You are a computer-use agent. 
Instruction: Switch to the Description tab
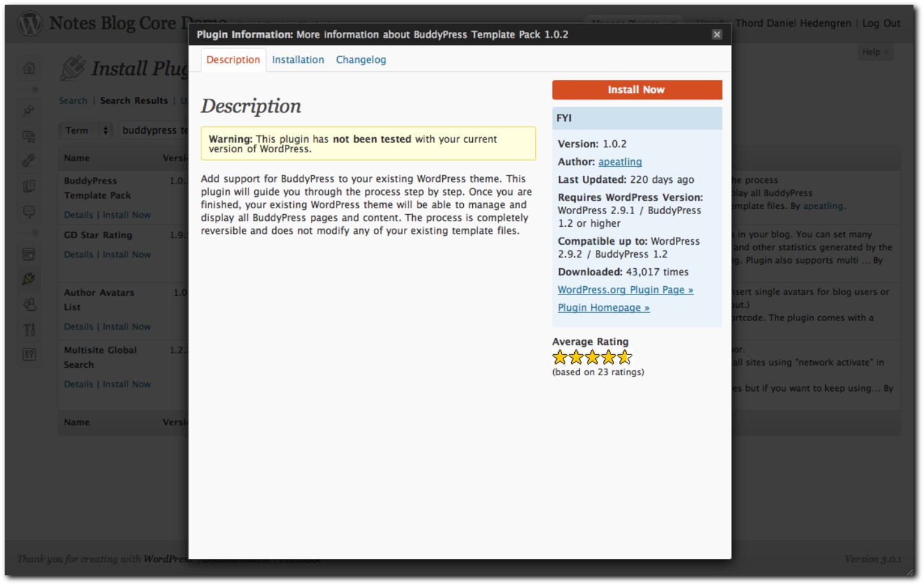(233, 60)
